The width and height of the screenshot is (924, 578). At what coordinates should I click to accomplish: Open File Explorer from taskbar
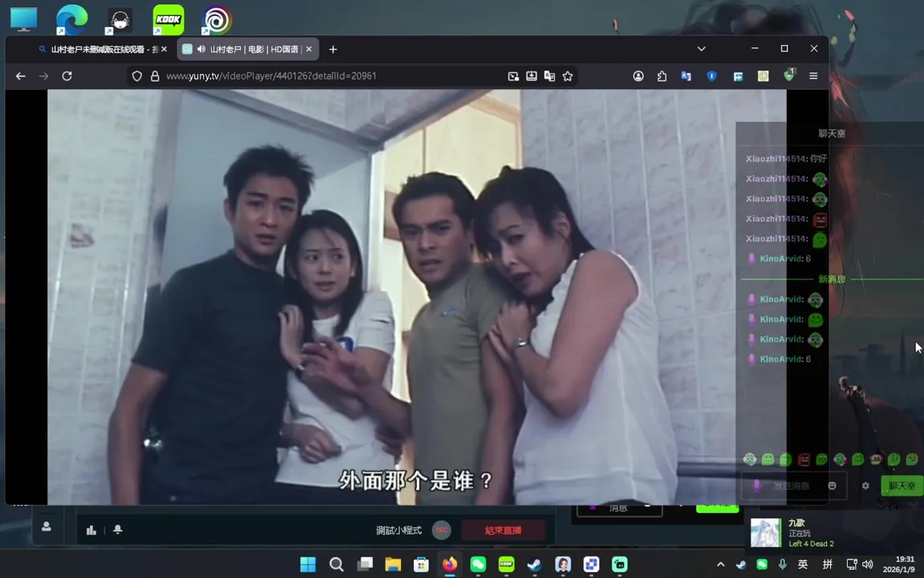tap(393, 564)
